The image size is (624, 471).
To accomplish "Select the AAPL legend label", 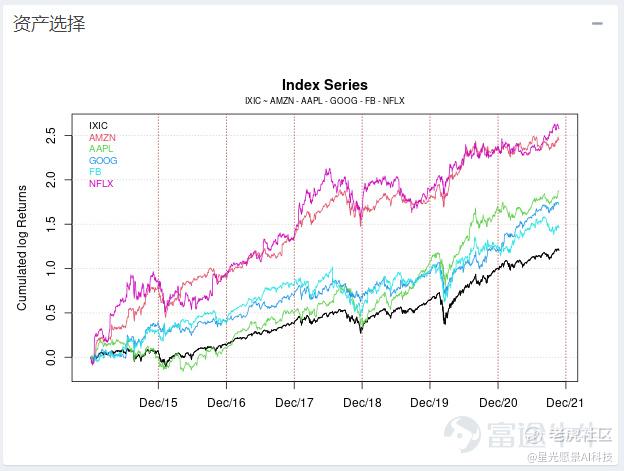I will [x=101, y=149].
